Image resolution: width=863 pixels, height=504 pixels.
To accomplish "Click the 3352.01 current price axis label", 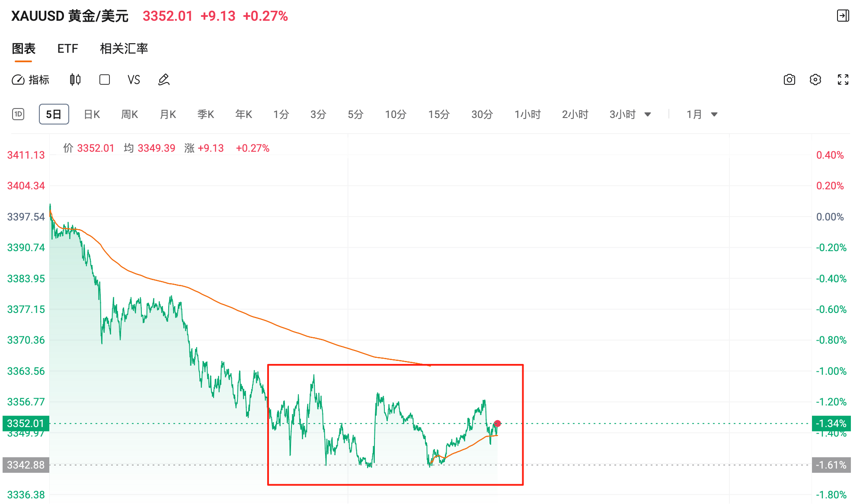I will point(26,424).
